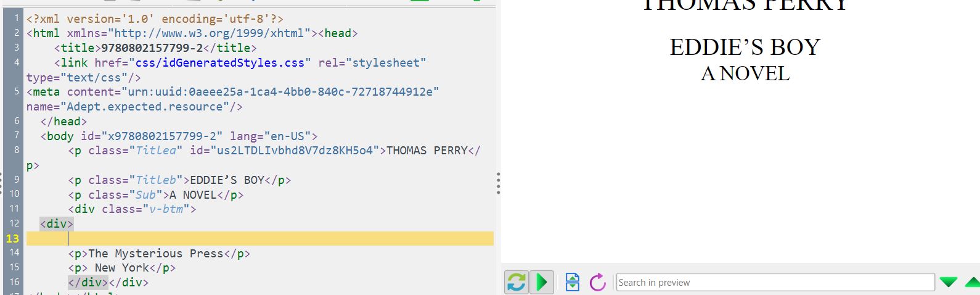The height and width of the screenshot is (295, 980).
Task: Click EDDIE'S BOY heading in preview
Action: 745,48
